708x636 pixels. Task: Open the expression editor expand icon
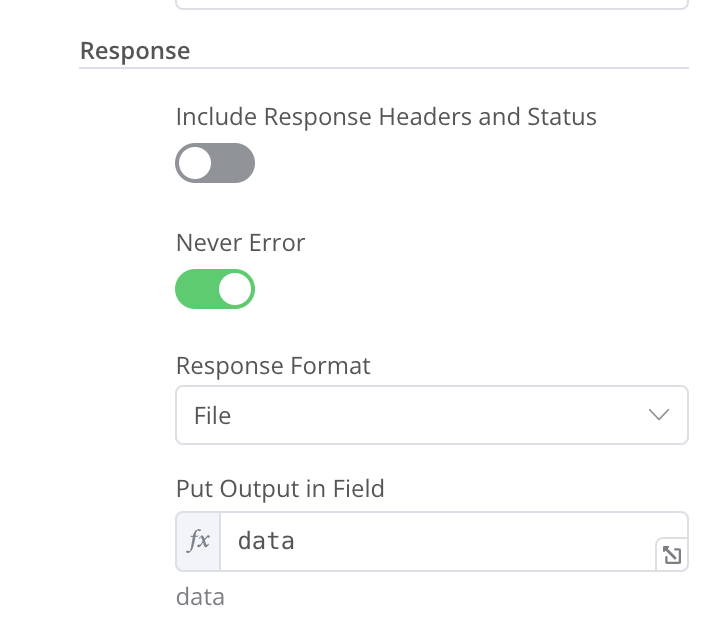click(x=672, y=555)
